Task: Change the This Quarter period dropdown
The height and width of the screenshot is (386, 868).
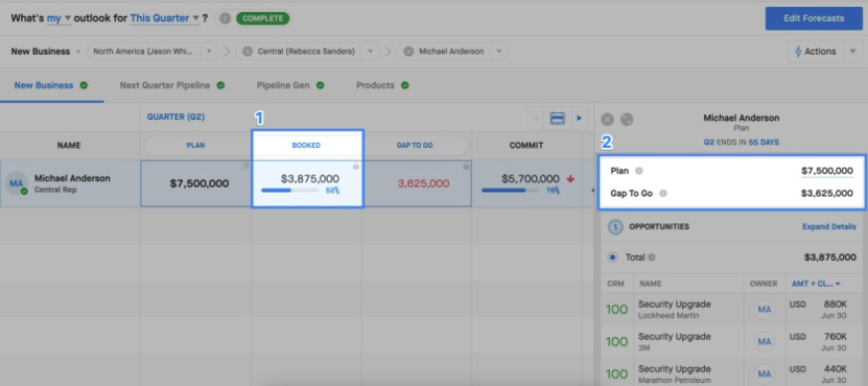Action: point(165,18)
